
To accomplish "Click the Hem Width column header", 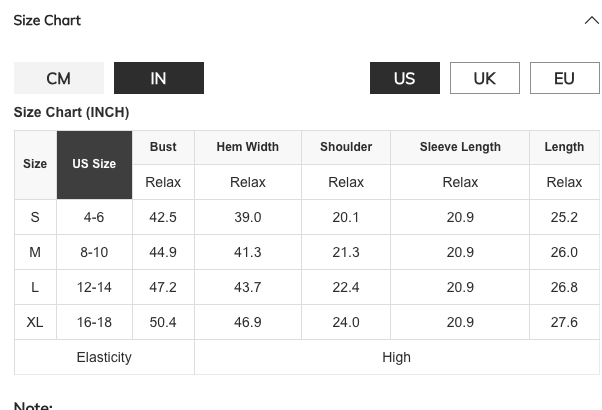I will [x=248, y=147].
